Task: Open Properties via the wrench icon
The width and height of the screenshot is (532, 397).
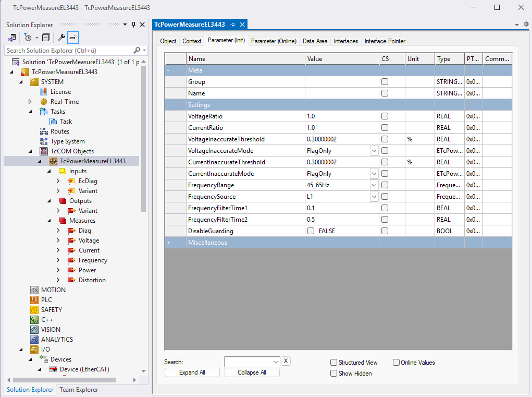Action: coord(61,38)
